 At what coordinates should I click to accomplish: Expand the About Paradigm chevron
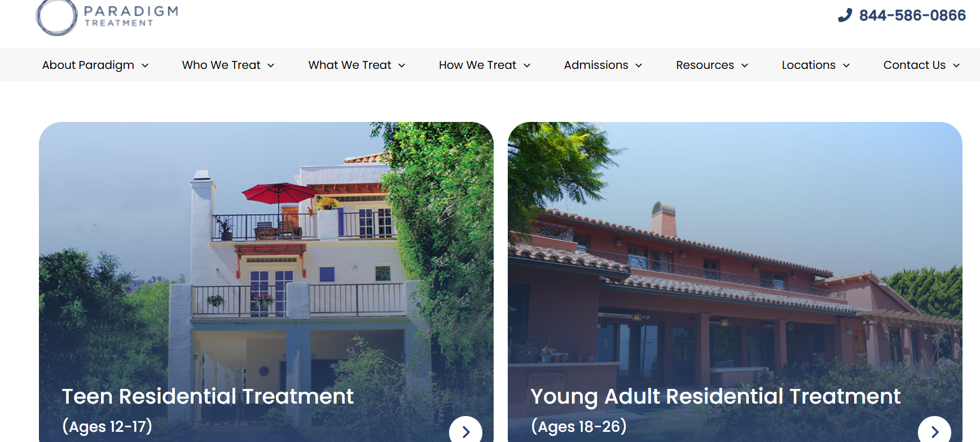click(x=145, y=65)
